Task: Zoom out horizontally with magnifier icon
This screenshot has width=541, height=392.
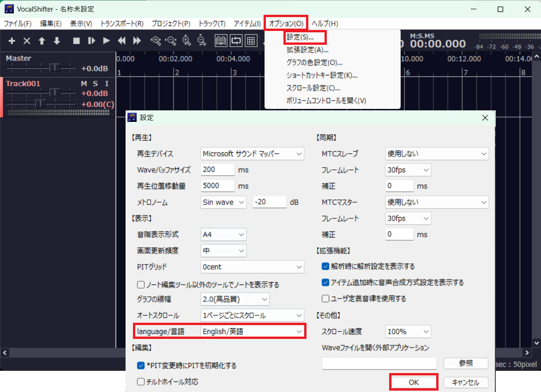Action: (171, 41)
